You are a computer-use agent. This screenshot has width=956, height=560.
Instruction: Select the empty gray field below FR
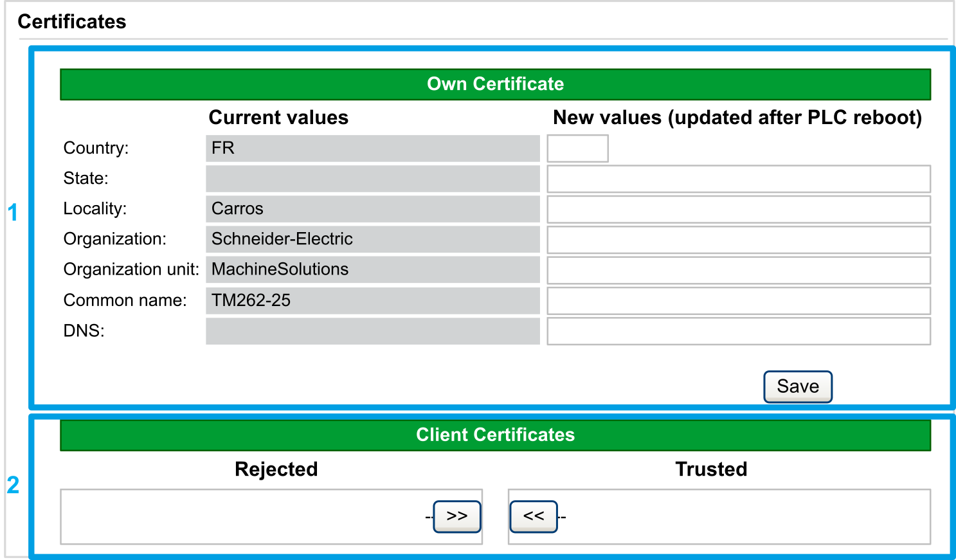click(x=372, y=179)
